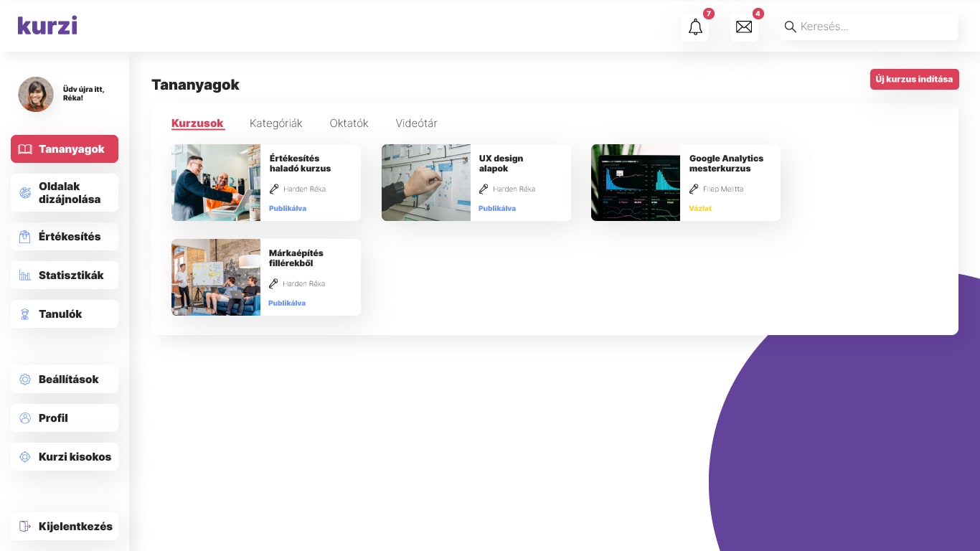Switch to the Kurzusok tab

tap(197, 123)
